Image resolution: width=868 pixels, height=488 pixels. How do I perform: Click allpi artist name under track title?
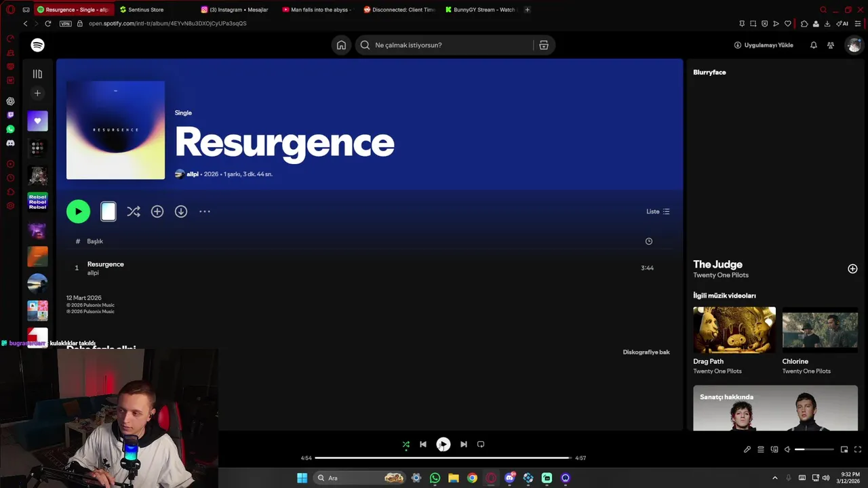coord(93,273)
